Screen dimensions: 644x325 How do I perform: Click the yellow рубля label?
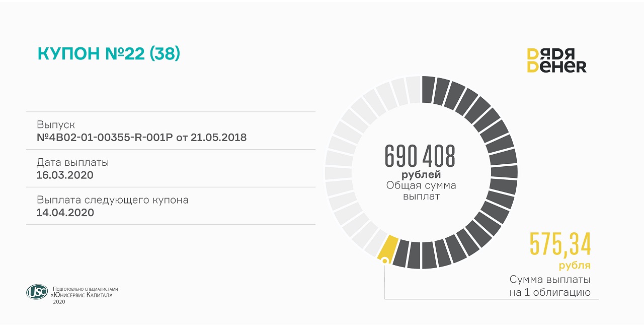(574, 266)
